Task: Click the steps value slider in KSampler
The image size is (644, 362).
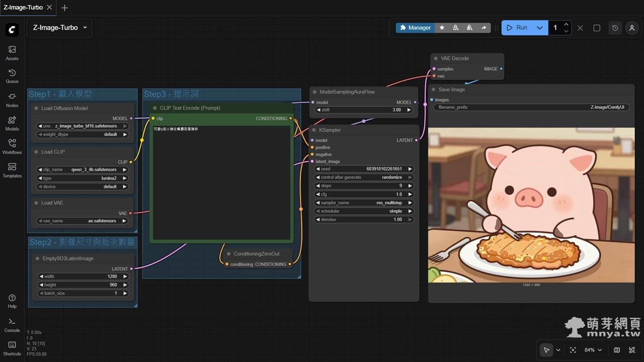Action: 364,186
